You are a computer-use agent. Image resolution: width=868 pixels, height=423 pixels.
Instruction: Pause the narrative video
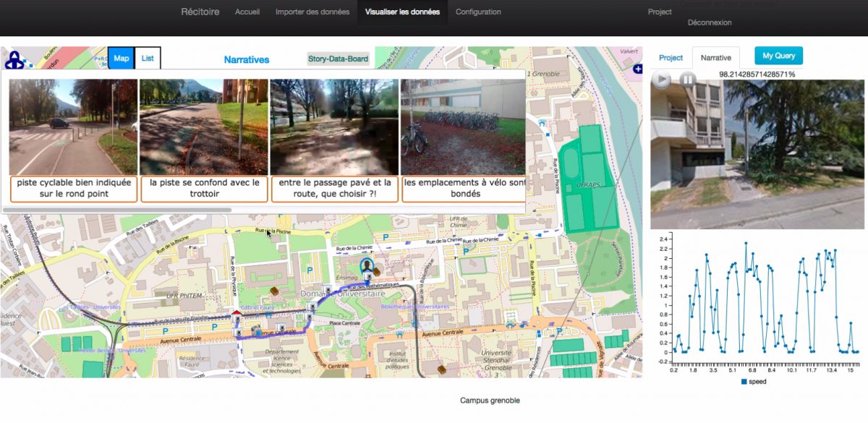(688, 80)
